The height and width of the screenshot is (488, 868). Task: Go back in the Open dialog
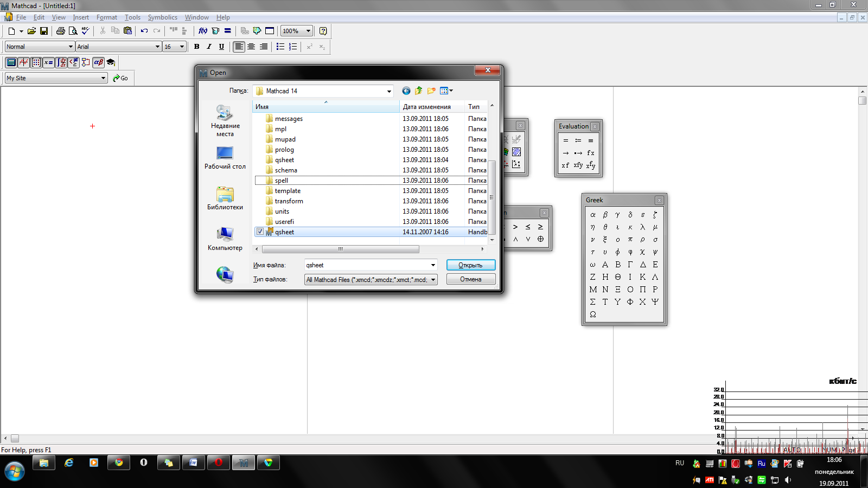(406, 91)
